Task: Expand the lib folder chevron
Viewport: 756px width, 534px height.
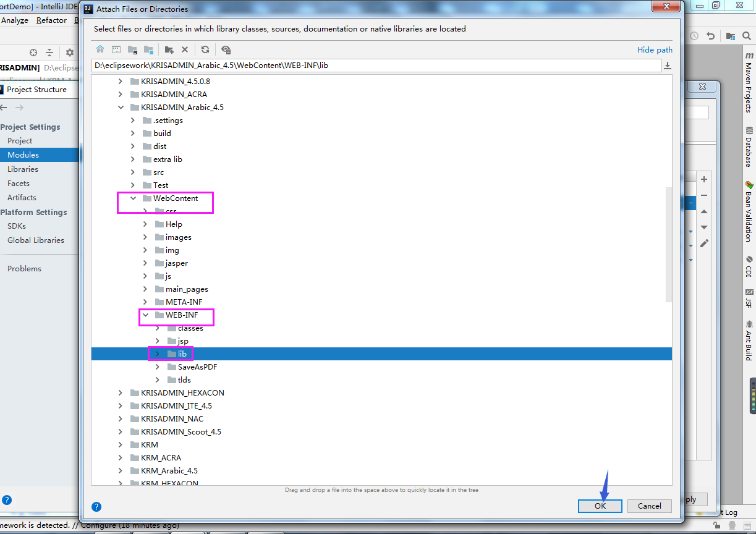Action: click(x=158, y=354)
